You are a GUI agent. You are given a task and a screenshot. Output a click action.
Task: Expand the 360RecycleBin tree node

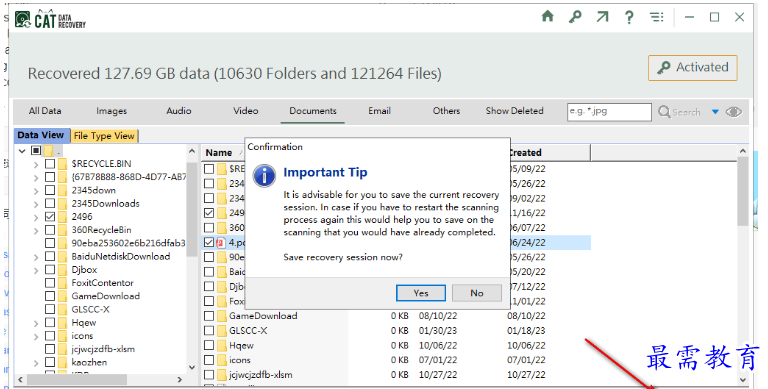point(36,231)
